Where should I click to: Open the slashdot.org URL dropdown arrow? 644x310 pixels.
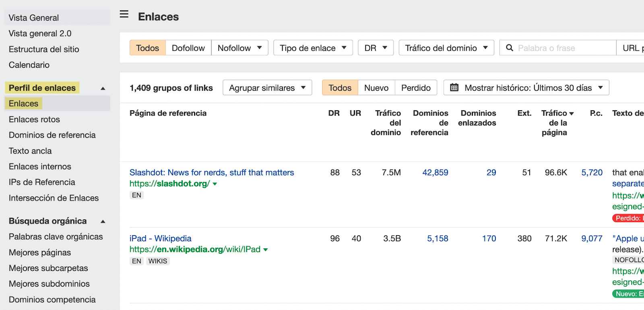pos(215,184)
